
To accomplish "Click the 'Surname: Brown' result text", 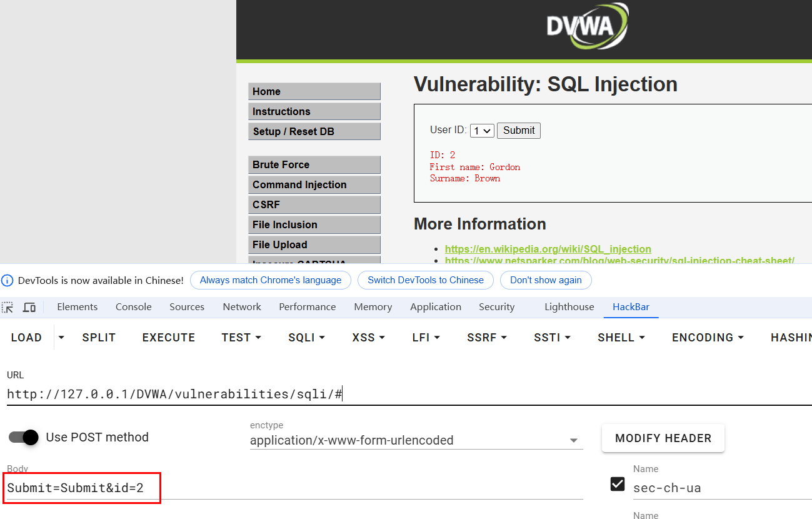I will tap(465, 178).
